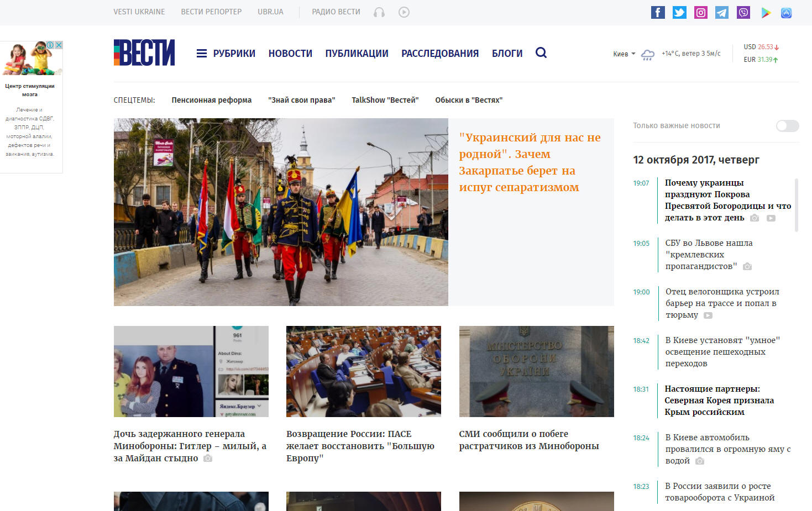Read Возвращение России: ПАСЕ article

[x=360, y=446]
